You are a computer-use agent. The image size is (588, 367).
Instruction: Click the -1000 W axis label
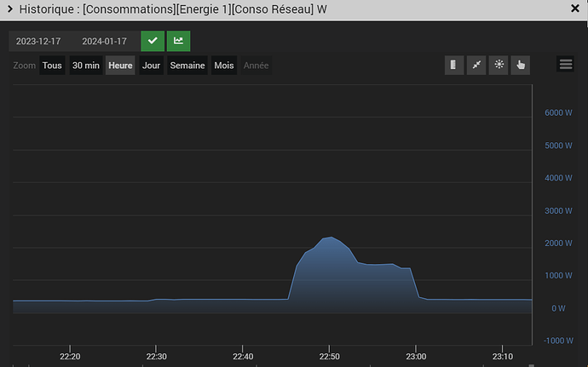(x=558, y=341)
